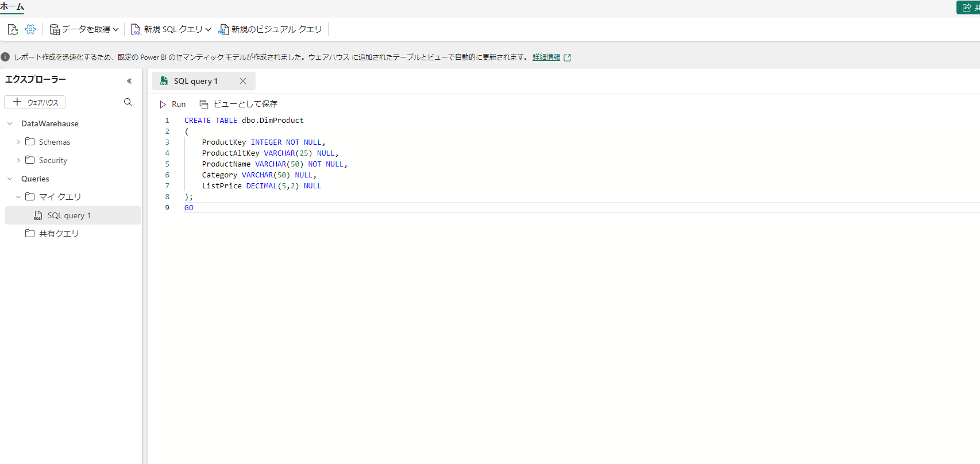Image resolution: width=980 pixels, height=464 pixels.
Task: Select the Schemas folder
Action: (x=55, y=142)
